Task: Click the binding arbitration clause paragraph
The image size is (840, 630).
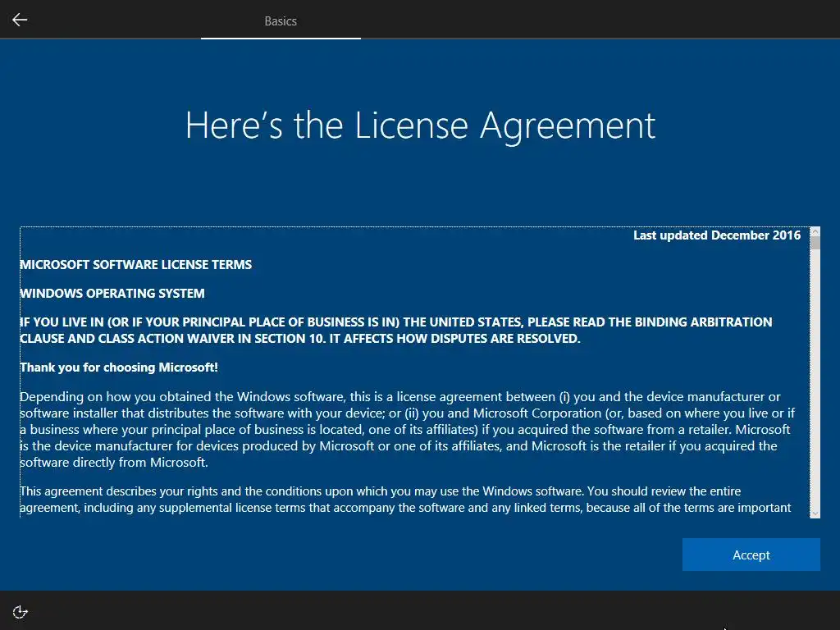Action: 396,330
